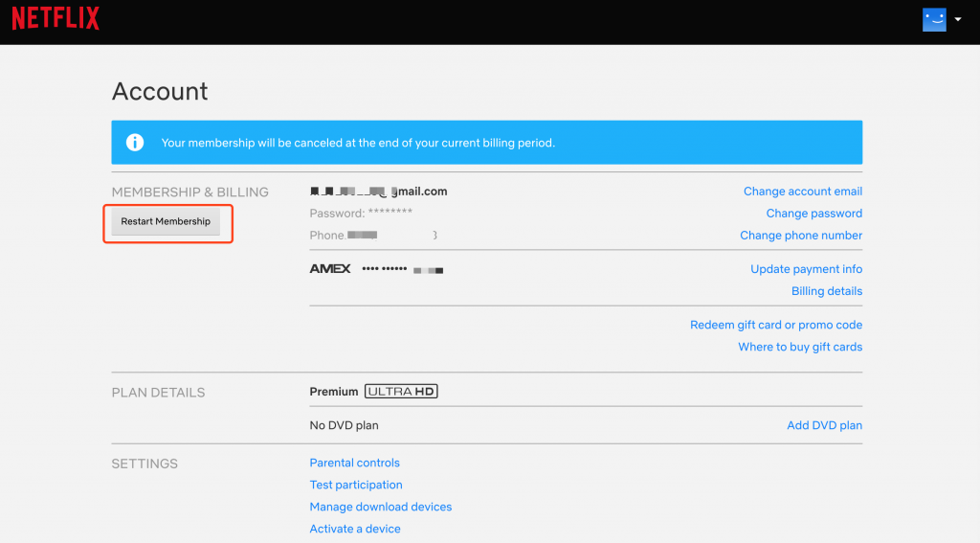Click the info icon in the blue banner

pos(134,143)
